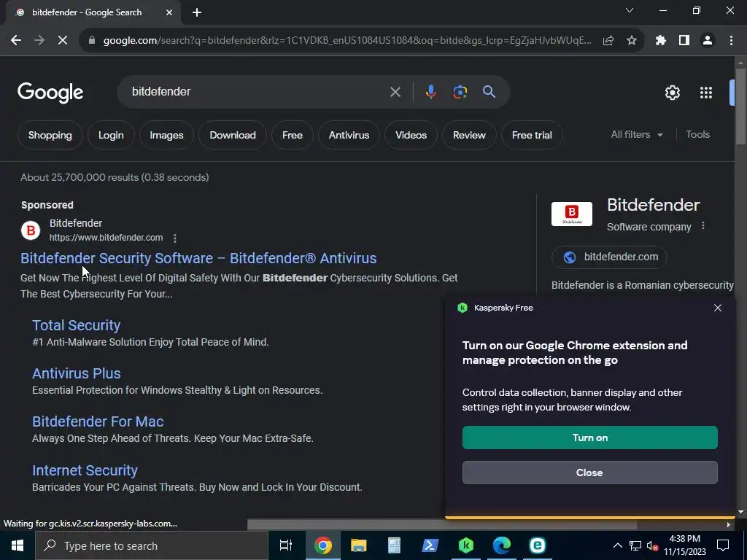Open the Antivirus Plus sitelink
Image resolution: width=747 pixels, height=560 pixels.
76,373
